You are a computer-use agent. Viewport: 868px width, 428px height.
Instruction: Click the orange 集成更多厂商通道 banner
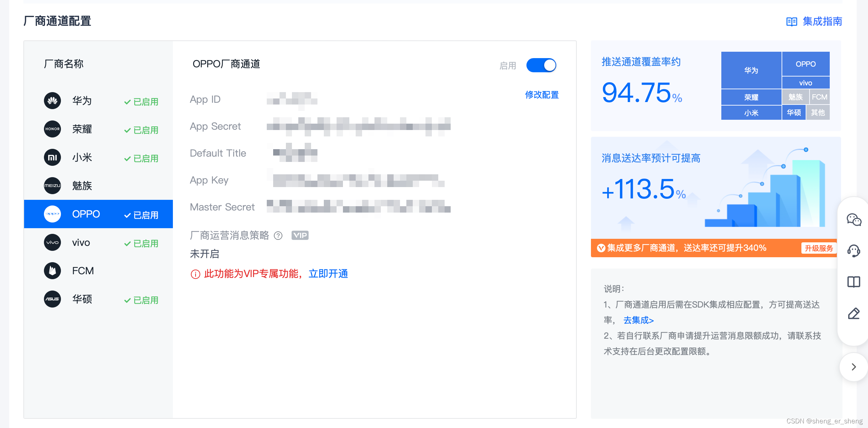(714, 248)
